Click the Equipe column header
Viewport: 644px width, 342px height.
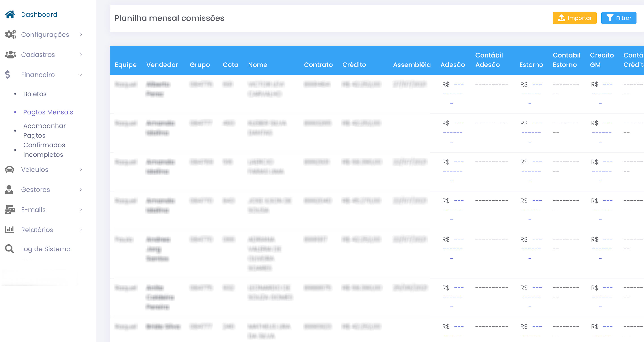[125, 65]
